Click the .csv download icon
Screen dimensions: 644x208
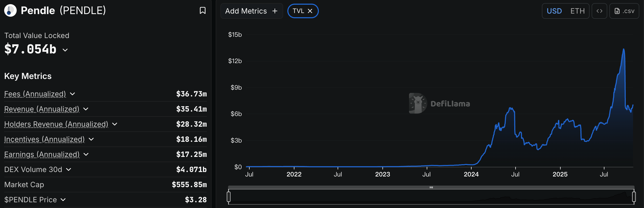tap(617, 11)
